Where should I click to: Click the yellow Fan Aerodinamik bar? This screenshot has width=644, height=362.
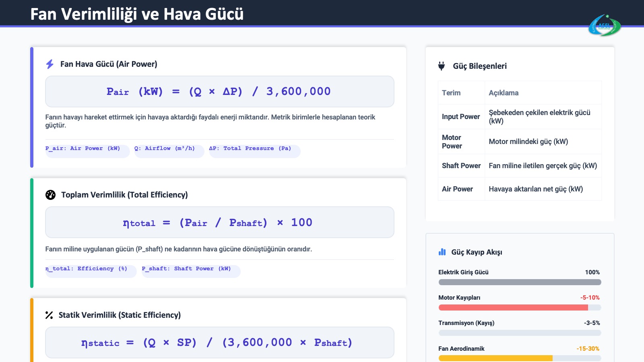495,358
